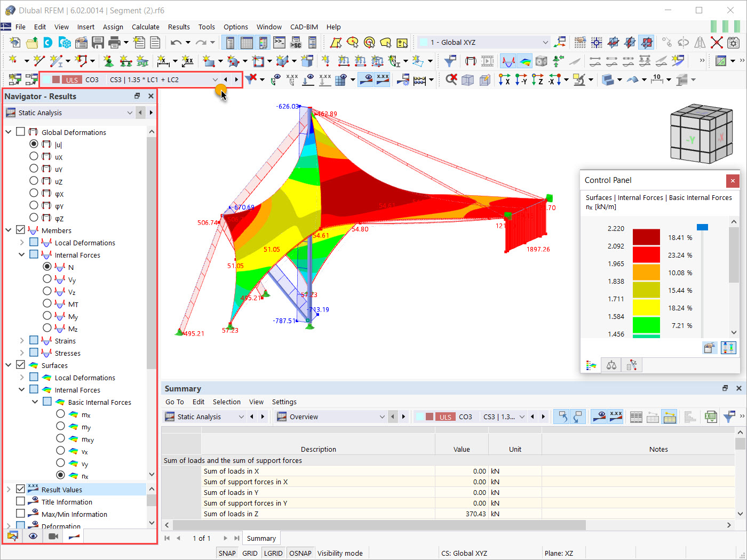This screenshot has width=747, height=560.
Task: Undo the last action
Action: click(x=176, y=42)
